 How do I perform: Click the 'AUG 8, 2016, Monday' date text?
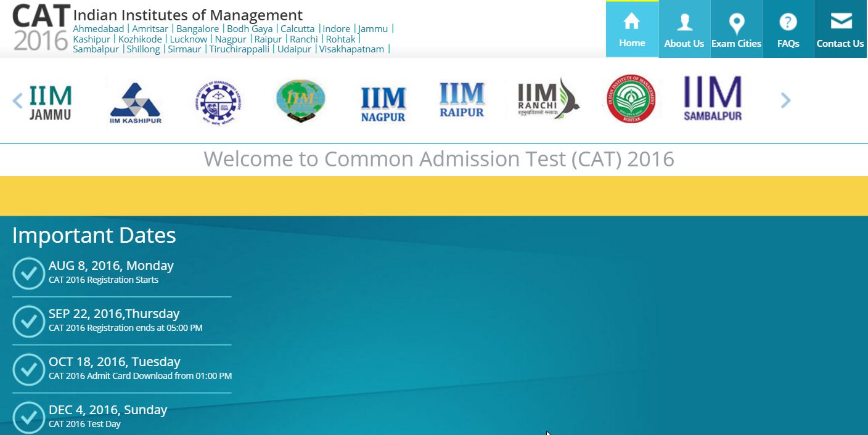(111, 266)
